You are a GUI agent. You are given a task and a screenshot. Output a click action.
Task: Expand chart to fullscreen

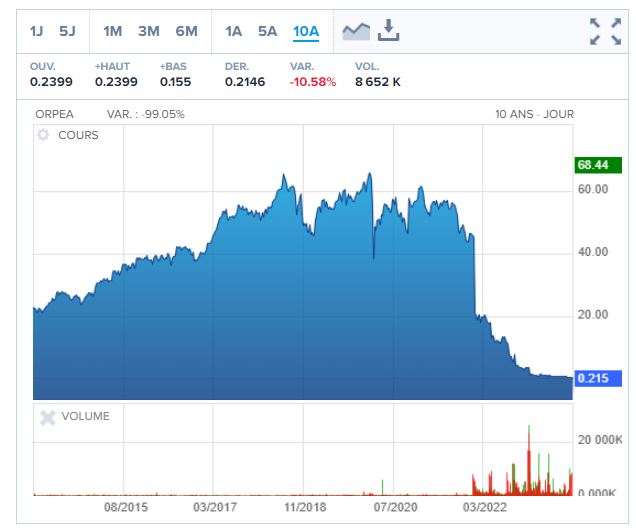click(x=605, y=31)
